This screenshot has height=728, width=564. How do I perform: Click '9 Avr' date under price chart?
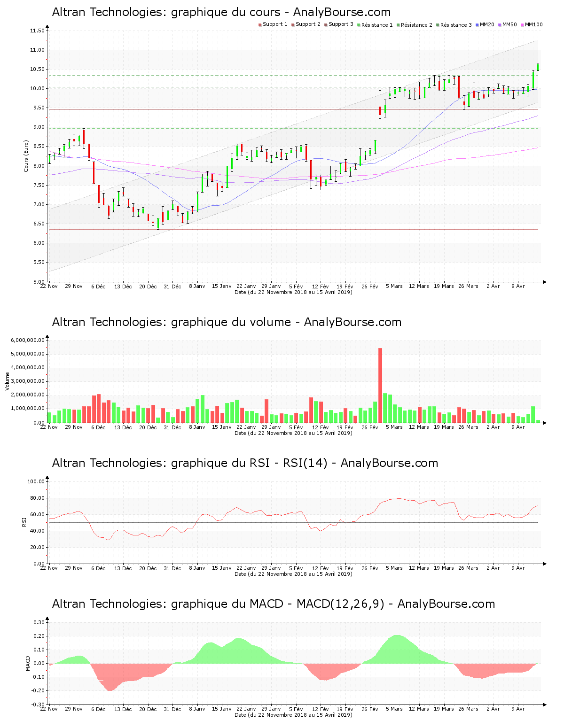518,286
